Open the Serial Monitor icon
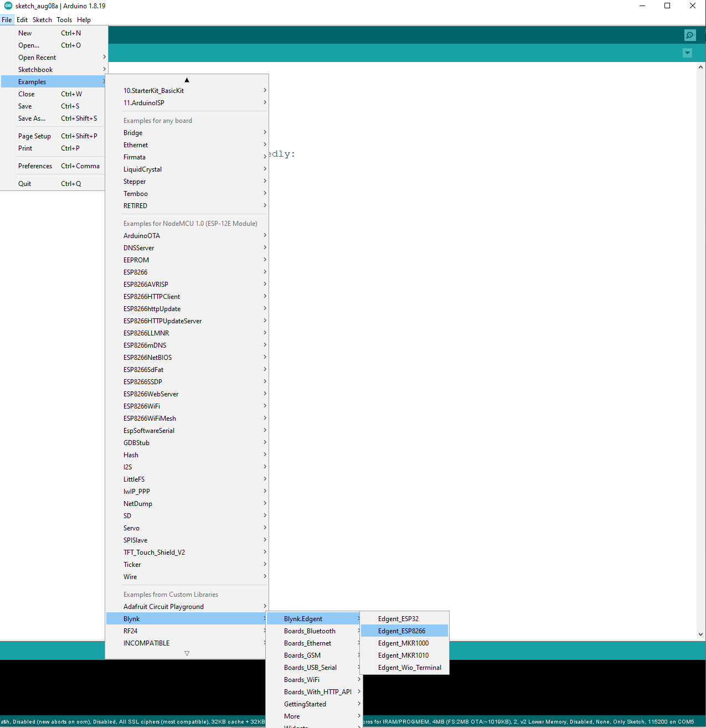706x728 pixels. [689, 35]
